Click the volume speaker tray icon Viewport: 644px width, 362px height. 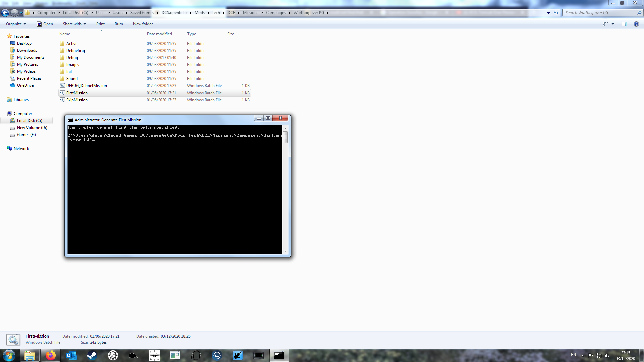coord(607,355)
